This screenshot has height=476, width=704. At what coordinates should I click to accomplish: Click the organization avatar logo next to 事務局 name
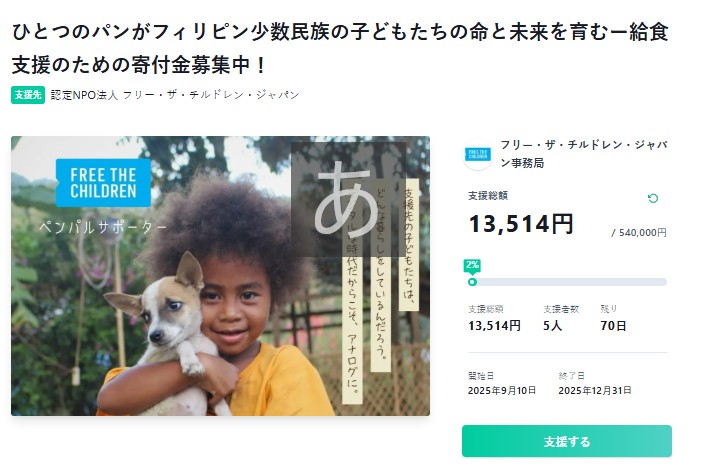click(478, 155)
